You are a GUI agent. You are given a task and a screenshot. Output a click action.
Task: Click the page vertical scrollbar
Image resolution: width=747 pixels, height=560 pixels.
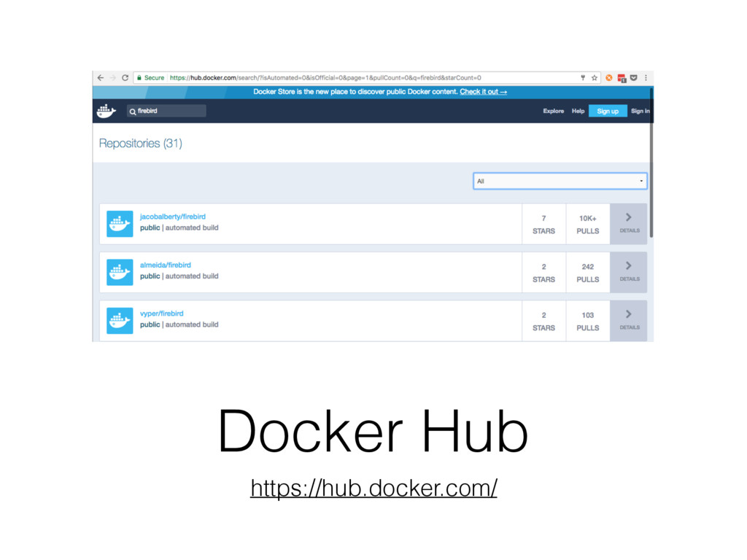point(651,162)
